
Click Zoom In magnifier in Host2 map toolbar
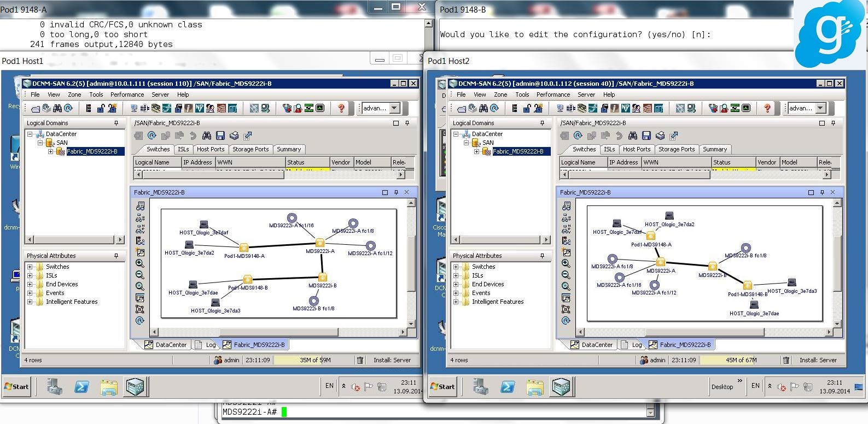click(x=566, y=263)
